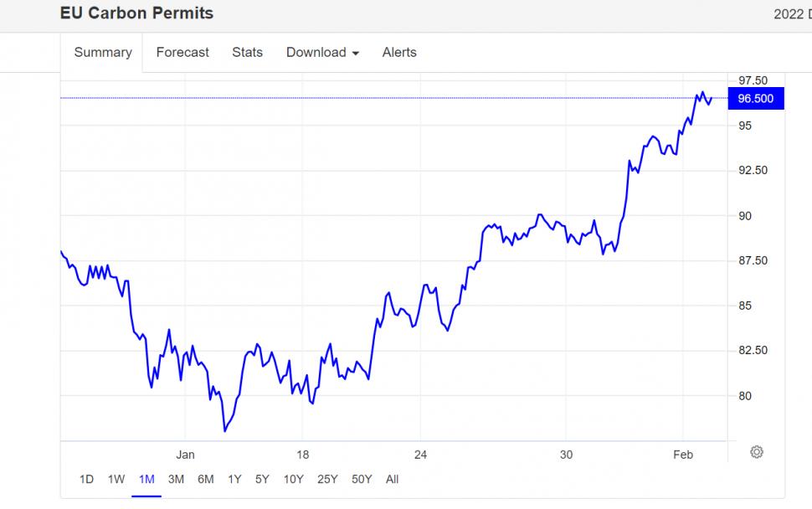The height and width of the screenshot is (509, 812).
Task: Open the chart settings gear icon
Action: pyautogui.click(x=757, y=452)
